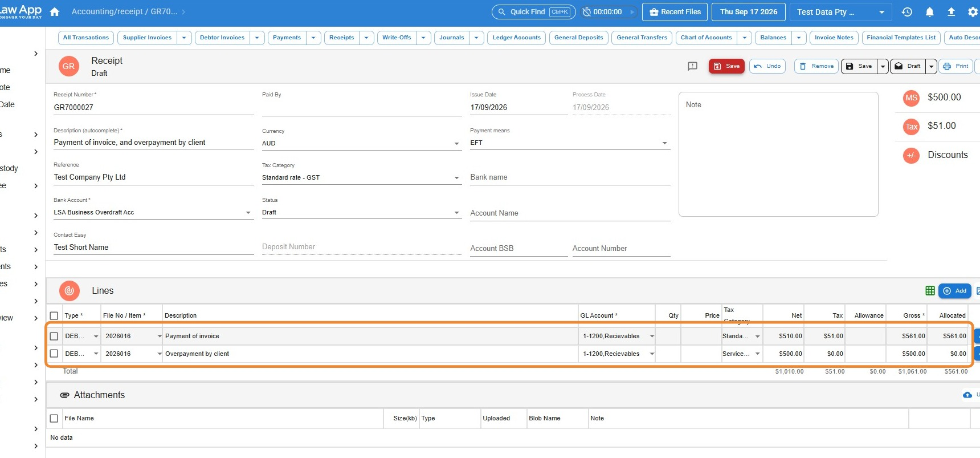Expand the Receipts dropdown arrow
The height and width of the screenshot is (458, 980).
coord(366,38)
